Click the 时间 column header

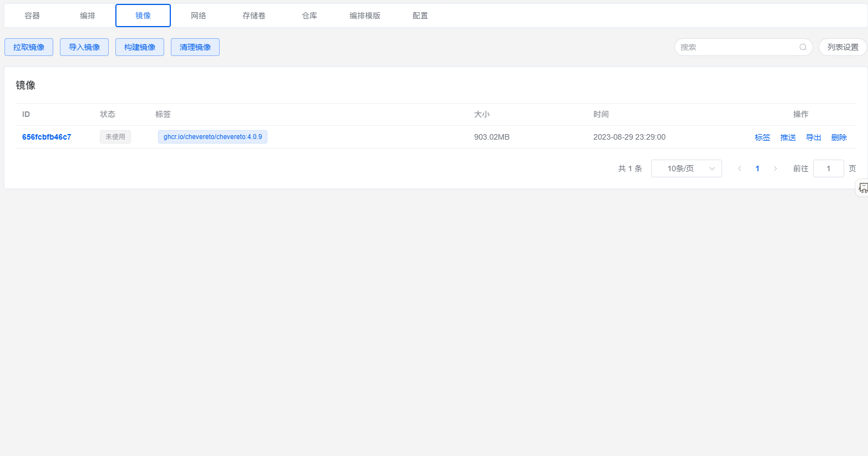click(x=601, y=114)
